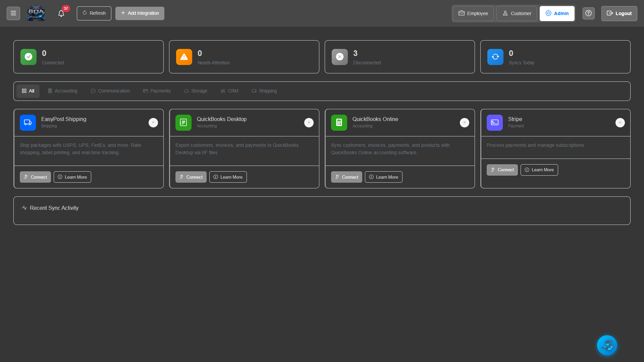
Task: Click the floating chat bubble at bottom right
Action: point(607,345)
